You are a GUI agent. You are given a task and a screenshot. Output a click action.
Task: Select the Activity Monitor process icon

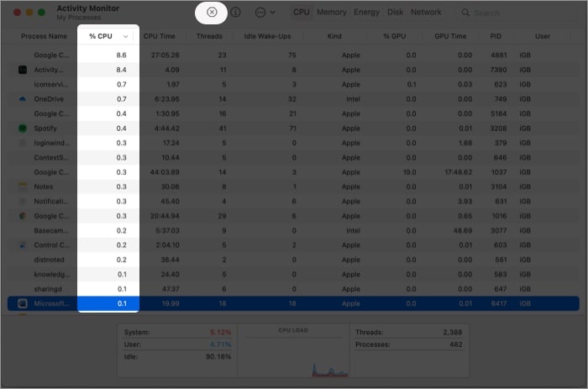click(23, 70)
